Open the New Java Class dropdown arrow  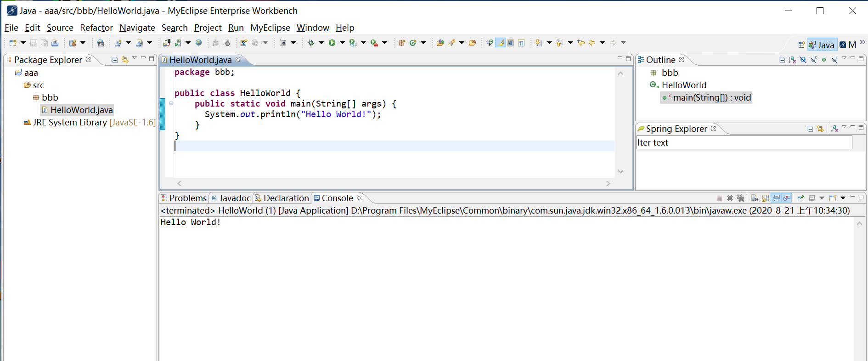pos(423,43)
